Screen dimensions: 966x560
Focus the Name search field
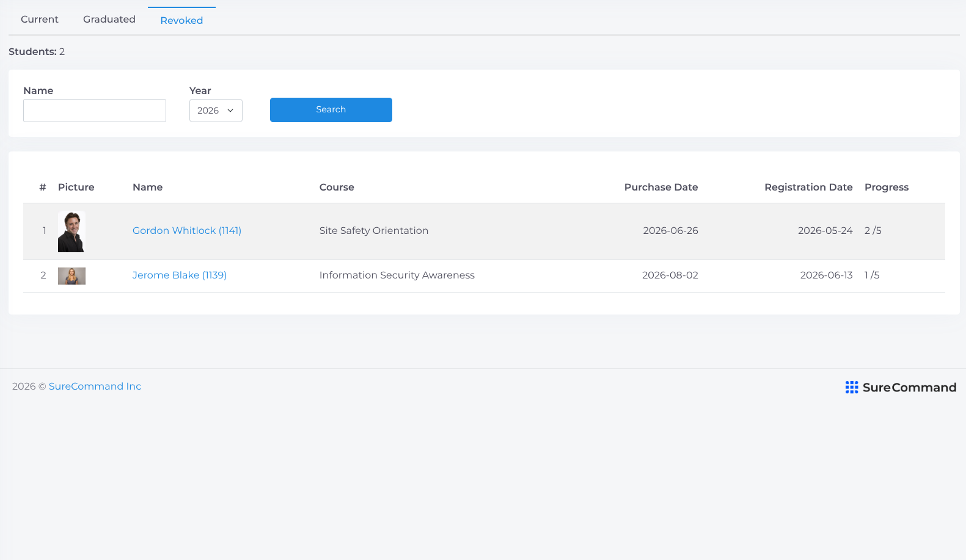pos(95,111)
